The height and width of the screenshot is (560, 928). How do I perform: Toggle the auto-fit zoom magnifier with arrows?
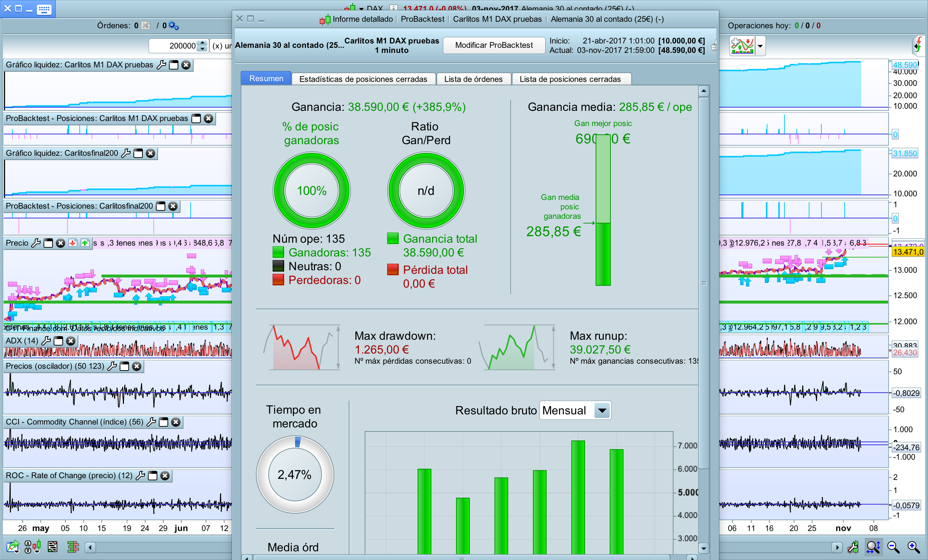[873, 547]
